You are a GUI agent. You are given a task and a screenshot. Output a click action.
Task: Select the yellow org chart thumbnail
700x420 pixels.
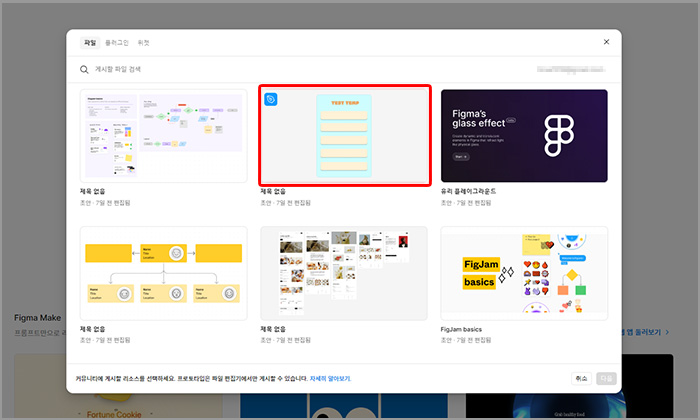point(163,273)
